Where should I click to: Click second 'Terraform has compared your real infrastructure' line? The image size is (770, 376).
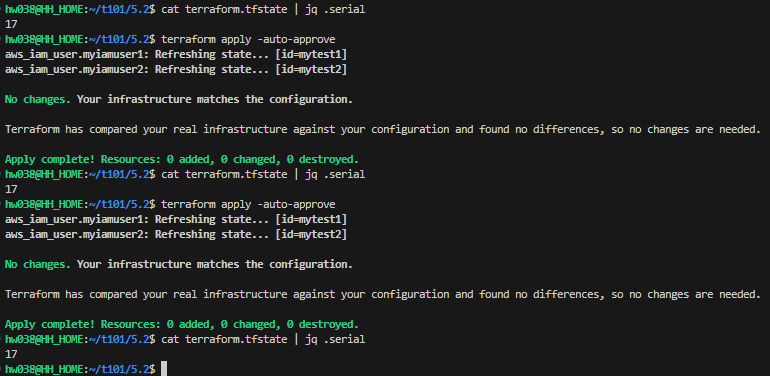coord(383,295)
